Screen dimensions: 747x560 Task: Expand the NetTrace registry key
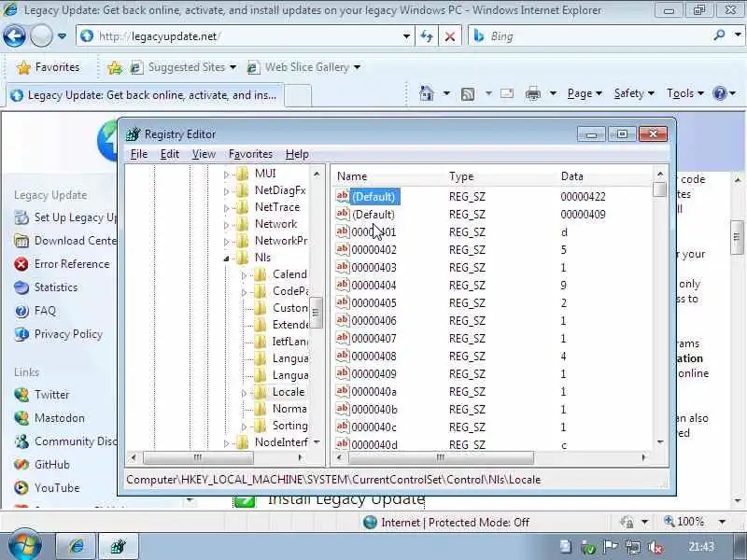(226, 208)
